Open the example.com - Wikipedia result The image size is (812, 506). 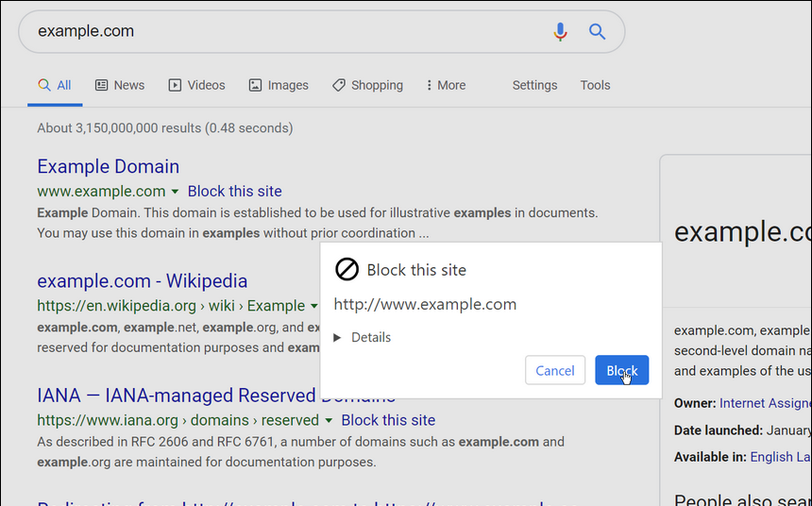tap(143, 281)
